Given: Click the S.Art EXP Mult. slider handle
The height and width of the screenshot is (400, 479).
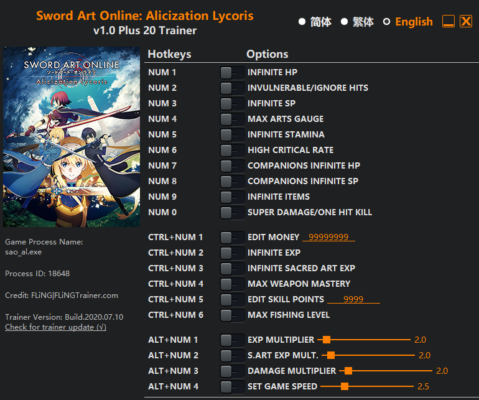Looking at the screenshot, I should click(331, 355).
